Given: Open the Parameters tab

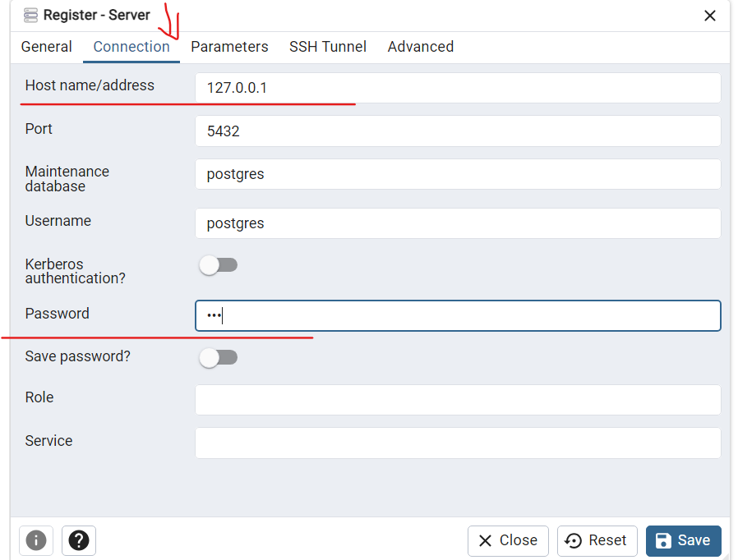Looking at the screenshot, I should click(x=229, y=47).
